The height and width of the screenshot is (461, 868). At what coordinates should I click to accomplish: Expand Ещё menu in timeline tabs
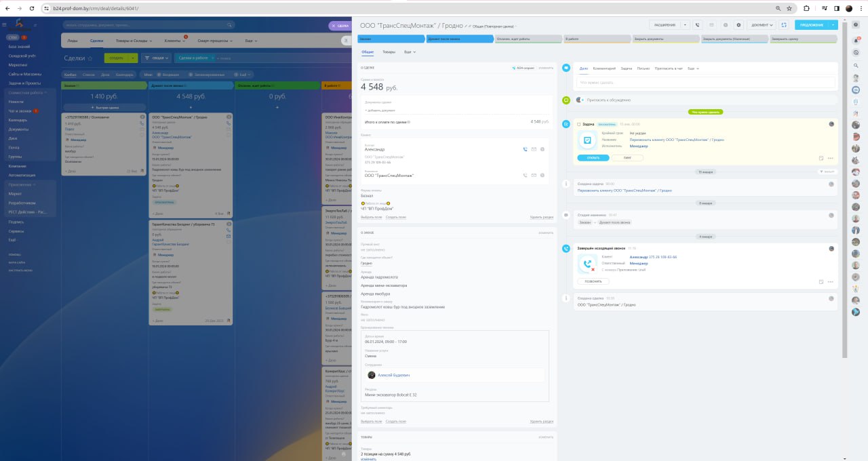tap(693, 68)
